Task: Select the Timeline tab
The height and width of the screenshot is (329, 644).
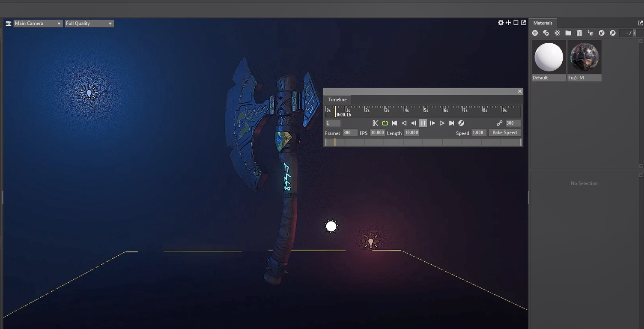Action: tap(337, 99)
